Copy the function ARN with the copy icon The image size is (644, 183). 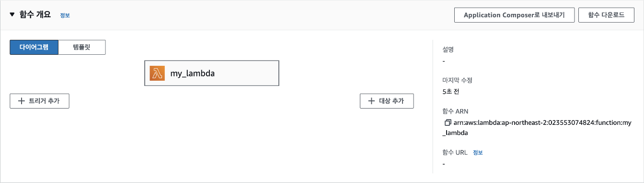coord(448,123)
